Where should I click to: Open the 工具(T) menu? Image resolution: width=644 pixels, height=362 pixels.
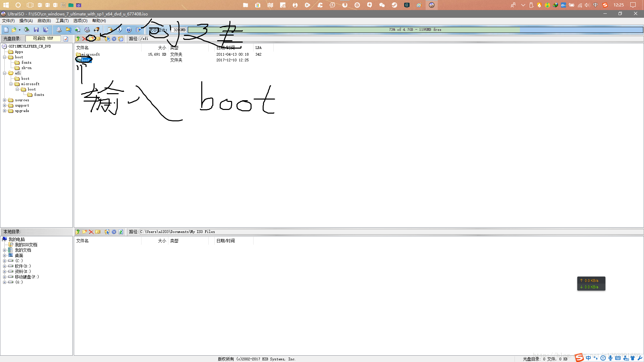coord(62,21)
